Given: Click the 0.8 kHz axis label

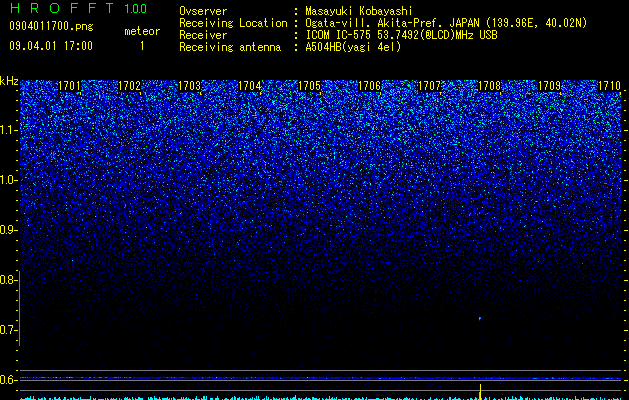Looking at the screenshot, I should 9,280.
